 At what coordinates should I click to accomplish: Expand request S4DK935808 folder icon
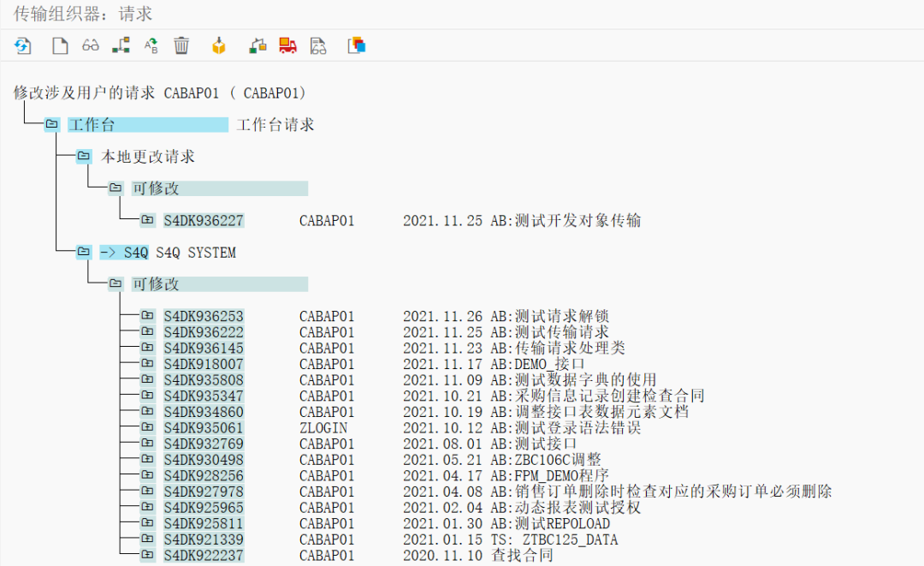tap(147, 379)
